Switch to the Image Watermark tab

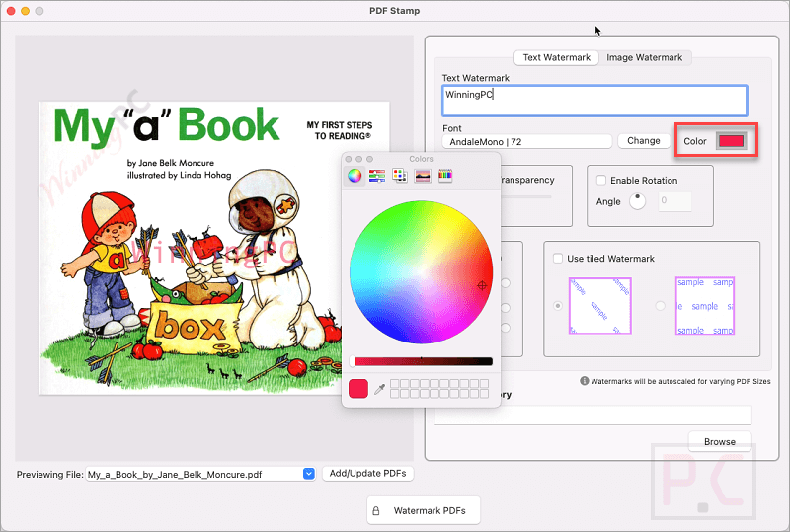click(645, 57)
